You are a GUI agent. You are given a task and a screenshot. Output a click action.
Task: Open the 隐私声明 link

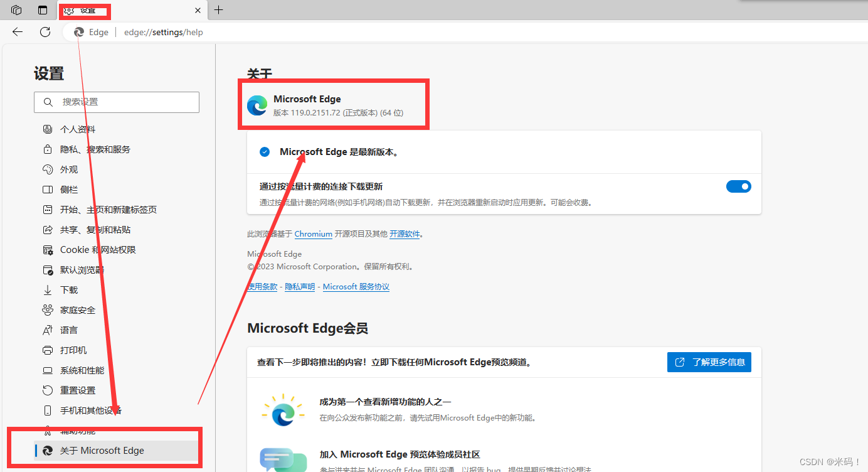300,287
